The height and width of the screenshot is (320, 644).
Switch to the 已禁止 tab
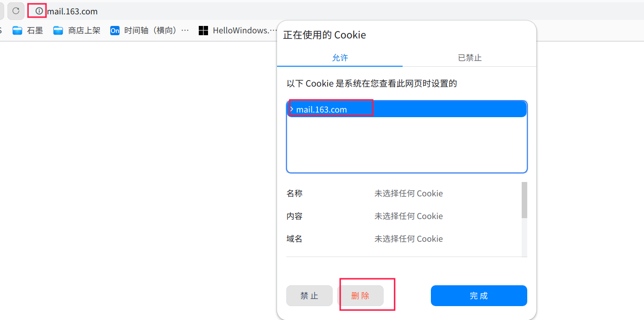[x=470, y=58]
